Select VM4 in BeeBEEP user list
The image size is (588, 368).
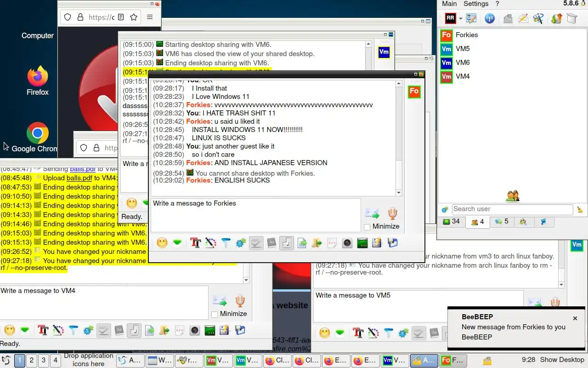(512, 76)
